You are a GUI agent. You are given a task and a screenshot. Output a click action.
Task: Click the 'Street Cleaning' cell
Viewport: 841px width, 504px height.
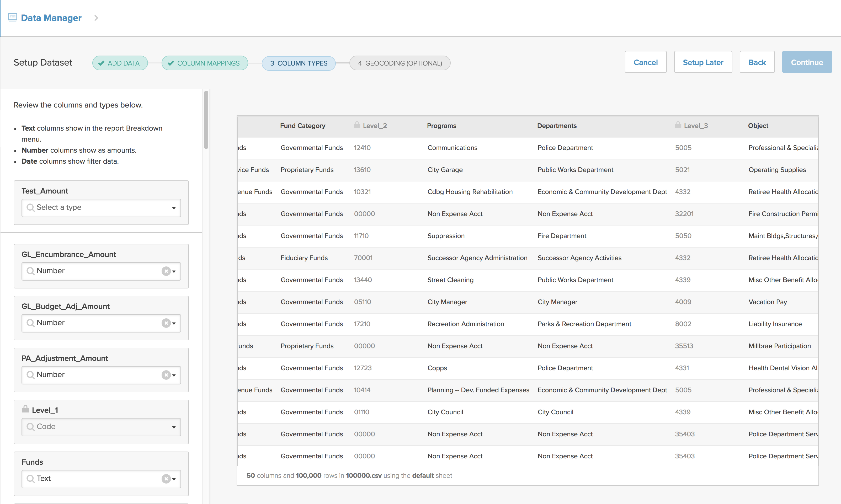pos(450,280)
